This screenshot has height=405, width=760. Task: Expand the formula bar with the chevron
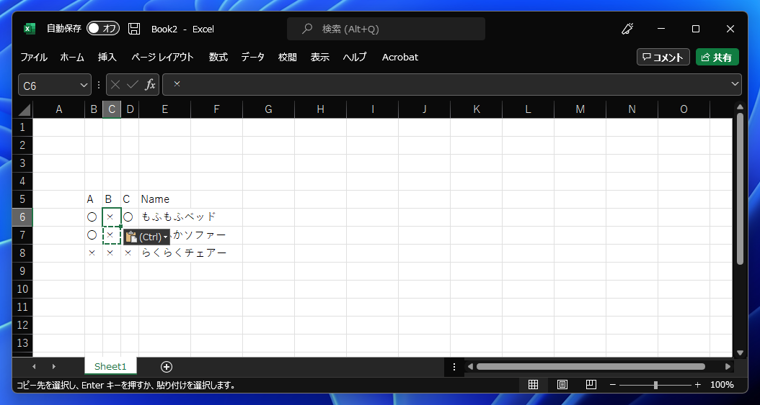click(735, 85)
